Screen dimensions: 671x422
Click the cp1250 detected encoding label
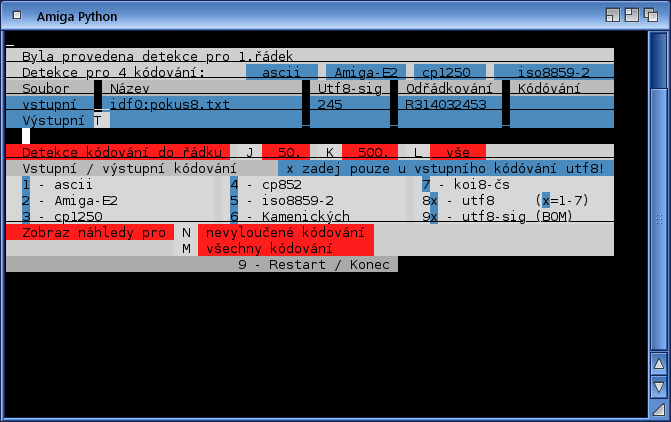450,72
